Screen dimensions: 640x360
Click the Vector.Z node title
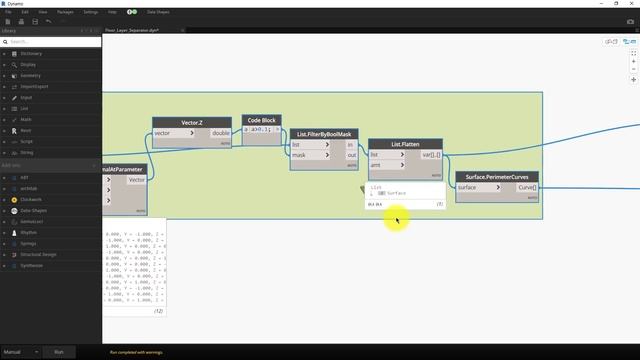click(x=192, y=122)
